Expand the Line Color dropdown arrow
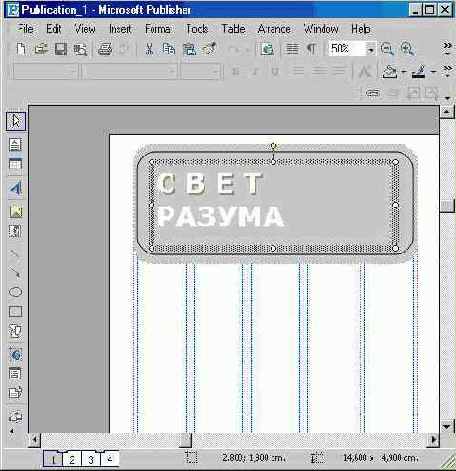 click(433, 71)
